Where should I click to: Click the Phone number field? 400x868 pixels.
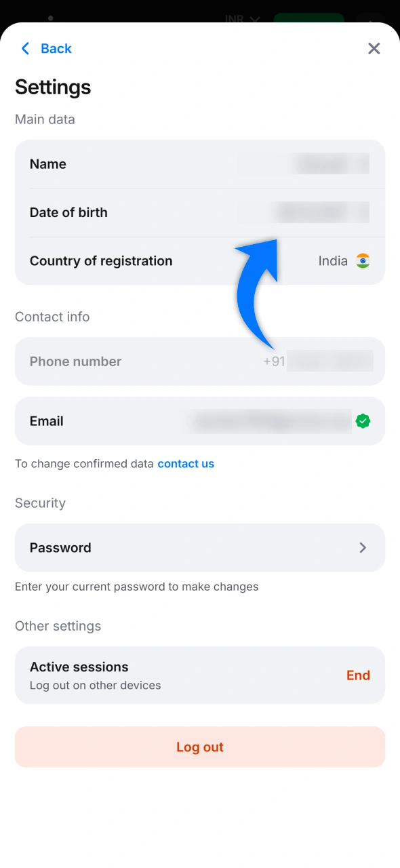pyautogui.click(x=200, y=361)
